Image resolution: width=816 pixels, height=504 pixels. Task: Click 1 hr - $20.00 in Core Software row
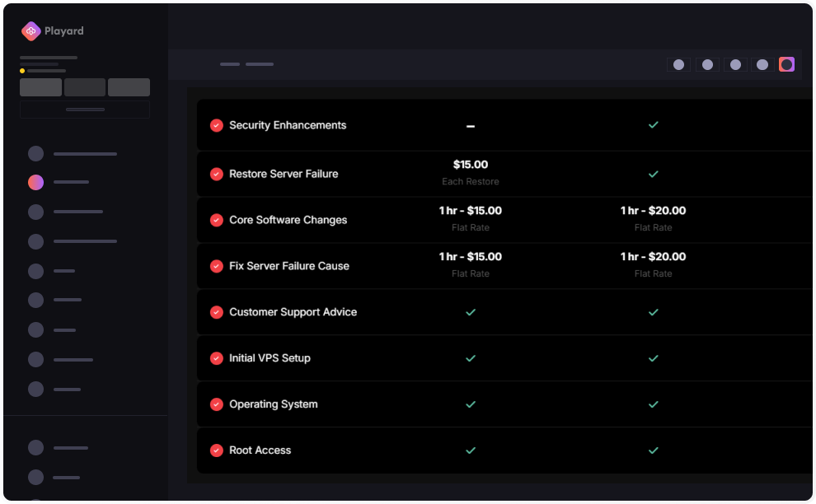(x=653, y=211)
